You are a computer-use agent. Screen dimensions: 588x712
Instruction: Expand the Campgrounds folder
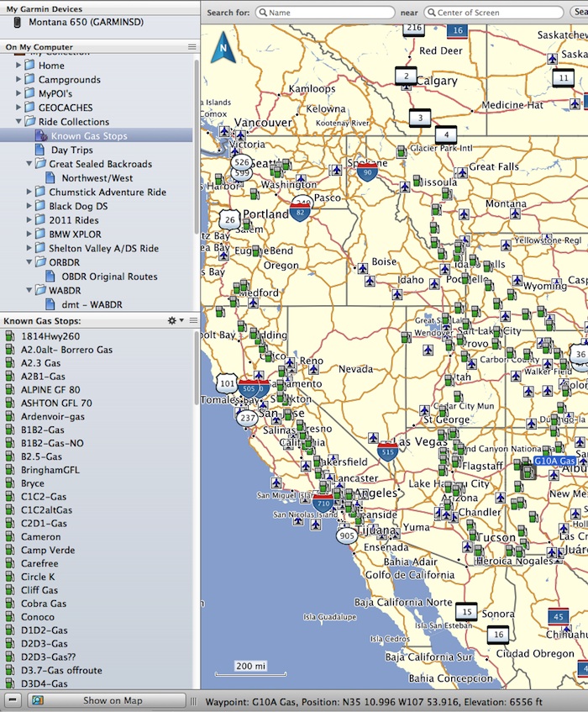click(x=18, y=80)
